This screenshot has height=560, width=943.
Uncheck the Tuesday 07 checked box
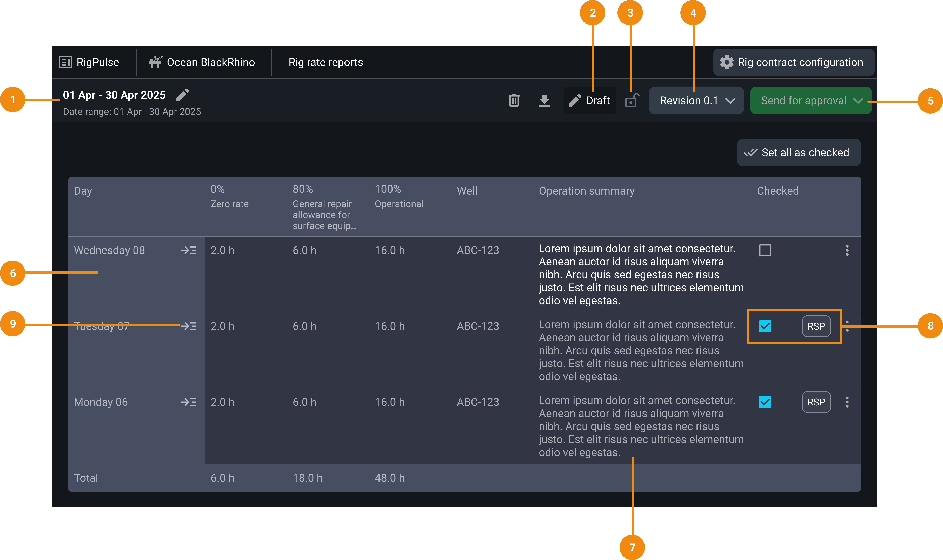click(765, 326)
